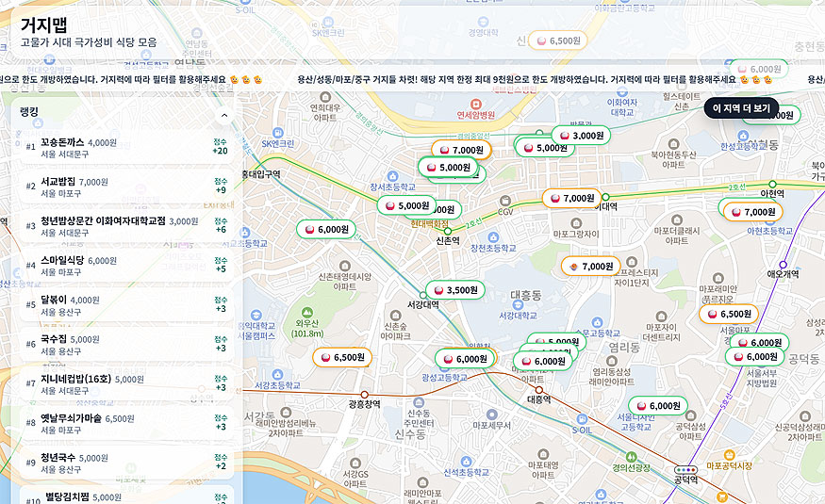The width and height of the screenshot is (825, 504).
Task: Open the 지니네컵밥(16호) ranking entry
Action: pyautogui.click(x=123, y=385)
